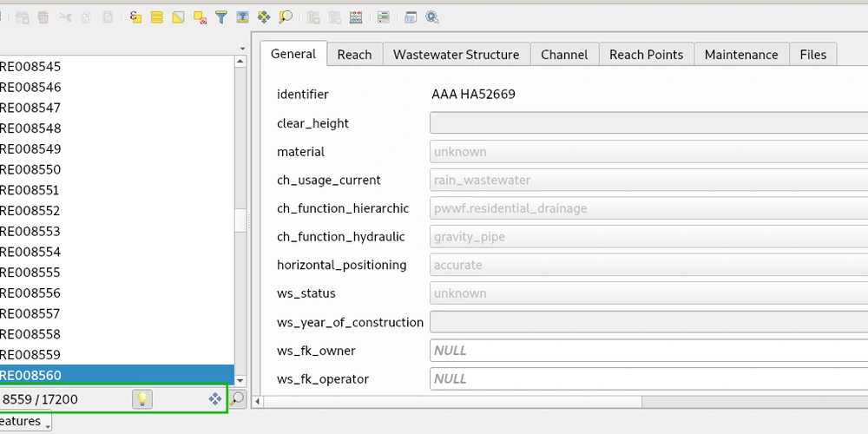Click the Select features using expression icon

point(135,16)
